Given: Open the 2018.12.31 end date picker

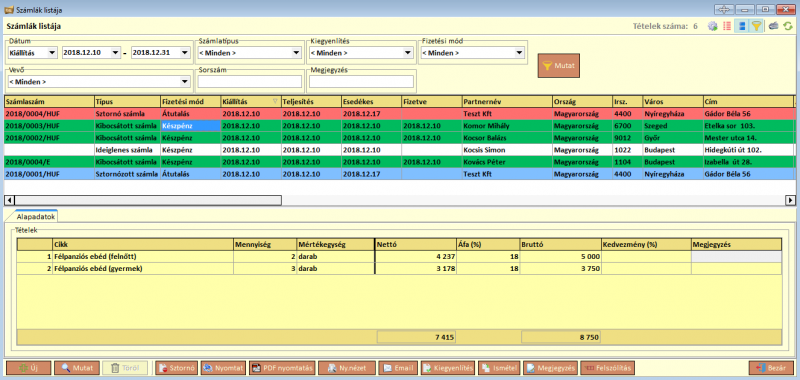Looking at the screenshot, I should tap(185, 53).
